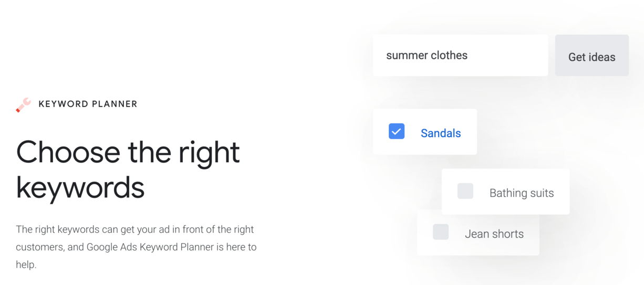Click the Bathing suits label text

tap(522, 193)
